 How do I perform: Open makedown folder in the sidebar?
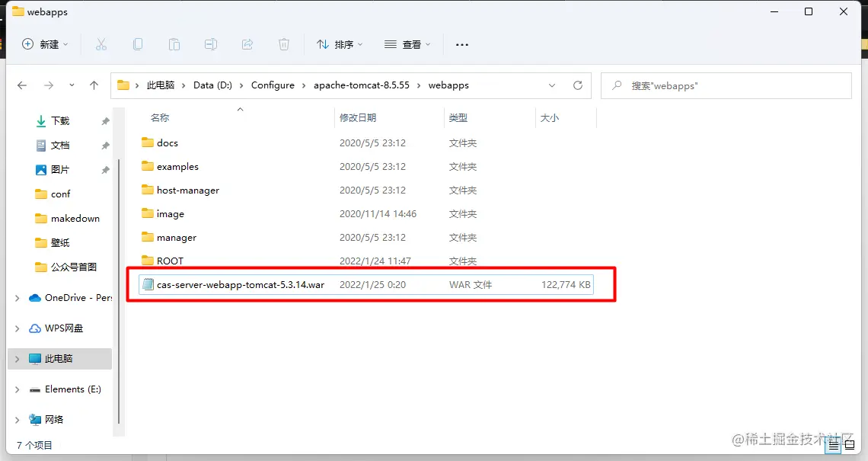[x=75, y=219]
